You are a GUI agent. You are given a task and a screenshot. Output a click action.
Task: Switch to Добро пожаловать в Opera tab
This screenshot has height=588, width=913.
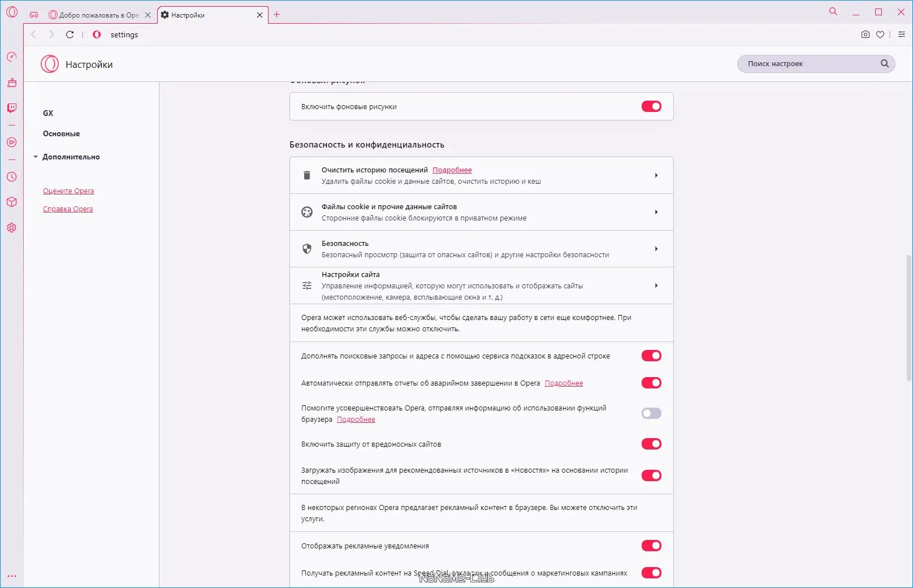99,15
